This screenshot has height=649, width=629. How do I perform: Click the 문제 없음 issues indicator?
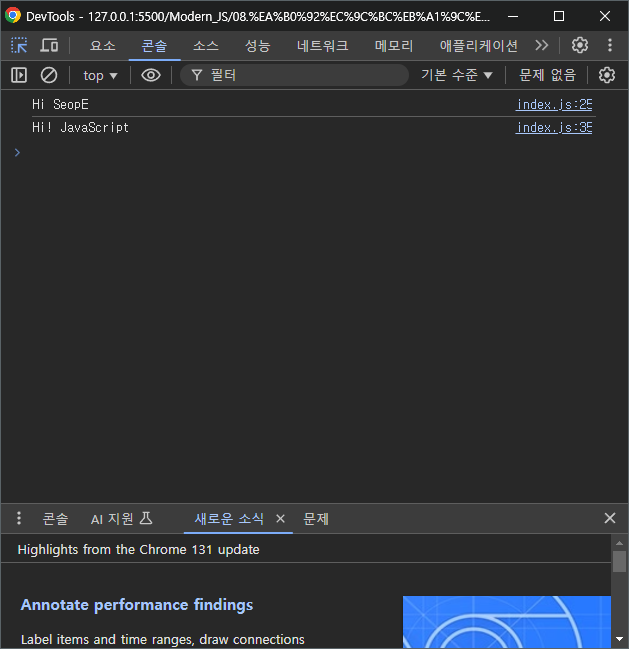coord(547,75)
